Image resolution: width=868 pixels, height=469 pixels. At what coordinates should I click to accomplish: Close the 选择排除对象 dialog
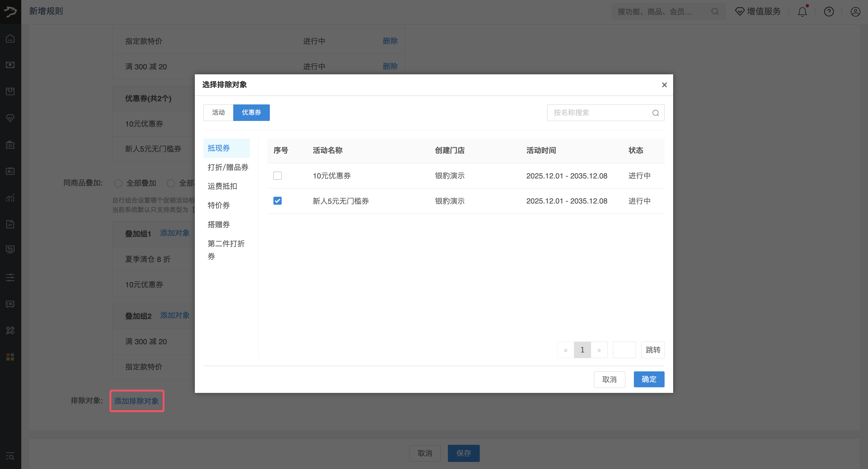click(x=664, y=85)
